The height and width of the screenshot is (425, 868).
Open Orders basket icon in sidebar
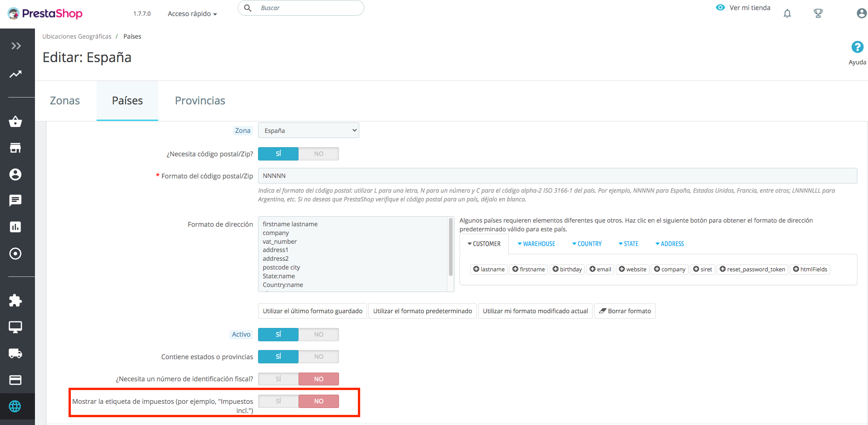[15, 121]
